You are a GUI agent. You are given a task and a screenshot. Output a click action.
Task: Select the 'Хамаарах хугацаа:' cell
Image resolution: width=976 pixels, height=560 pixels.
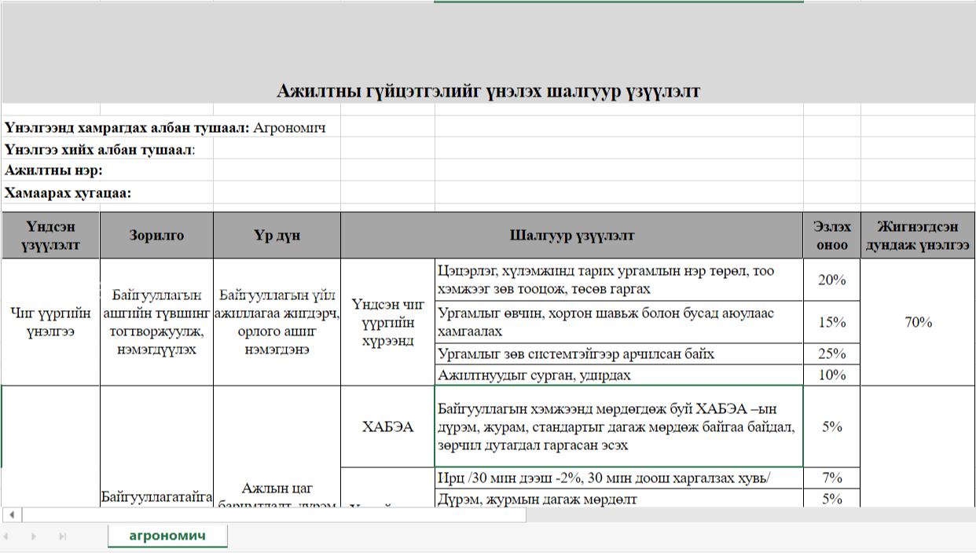point(68,192)
